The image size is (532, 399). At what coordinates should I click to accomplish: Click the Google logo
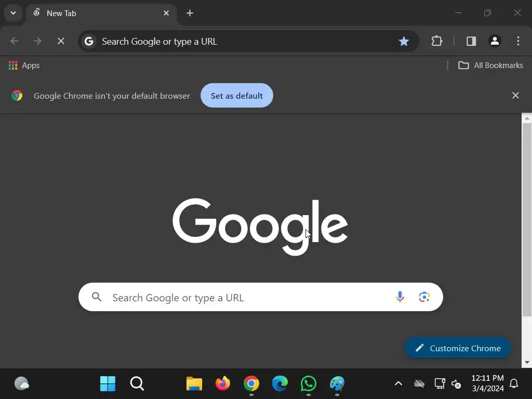(x=260, y=227)
